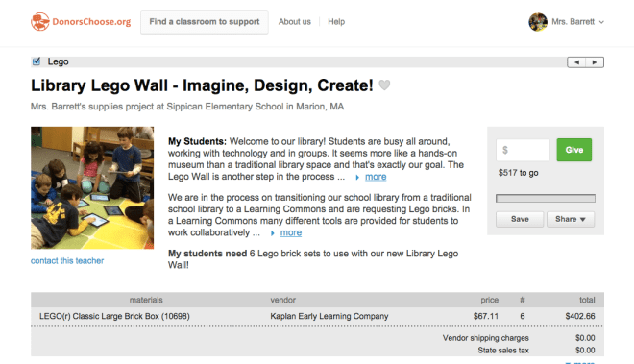Save this project

pyautogui.click(x=520, y=219)
